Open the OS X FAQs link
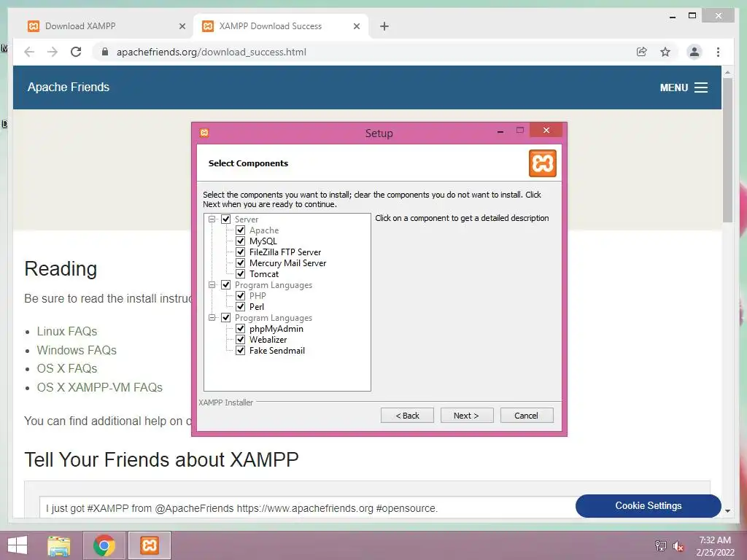The height and width of the screenshot is (560, 747). (66, 368)
